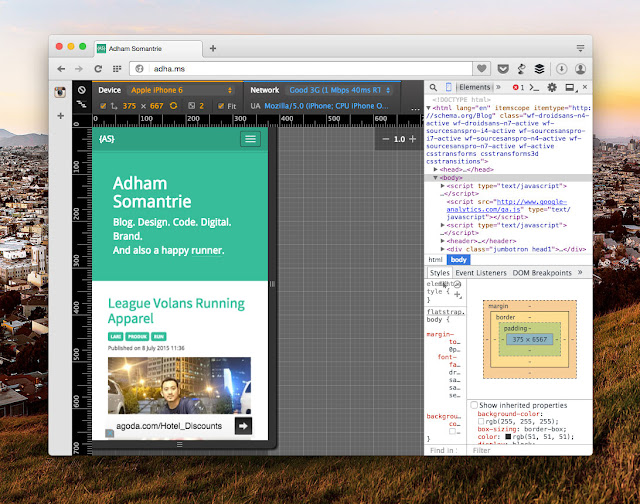Click the dark color swatch rgb(51, 51, 51)
The height and width of the screenshot is (504, 640).
(x=508, y=437)
